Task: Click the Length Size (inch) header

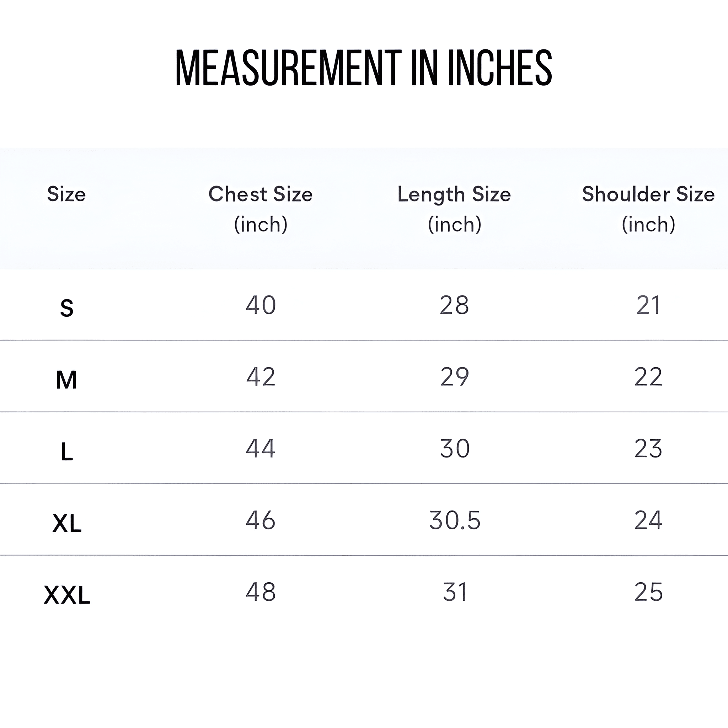Action: click(454, 209)
